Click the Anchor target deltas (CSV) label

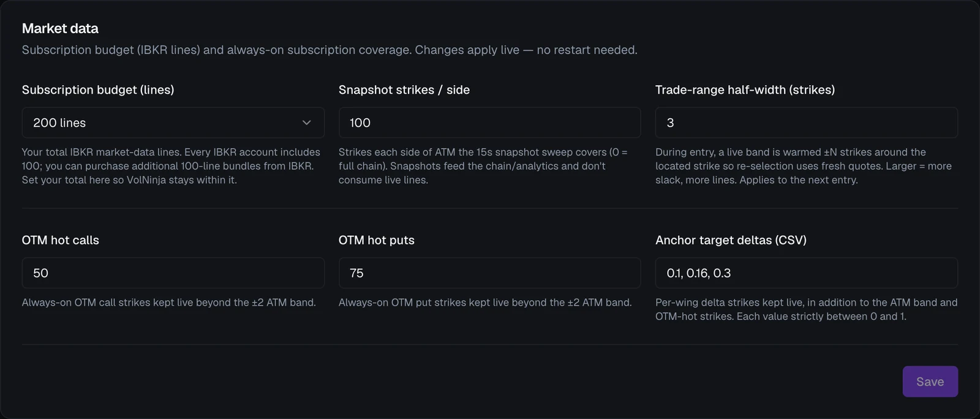coord(731,240)
